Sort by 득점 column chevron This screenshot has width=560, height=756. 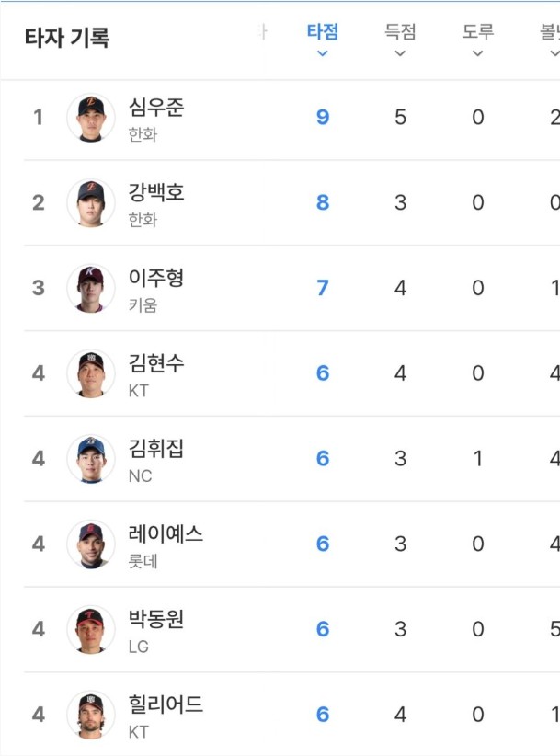pos(400,53)
